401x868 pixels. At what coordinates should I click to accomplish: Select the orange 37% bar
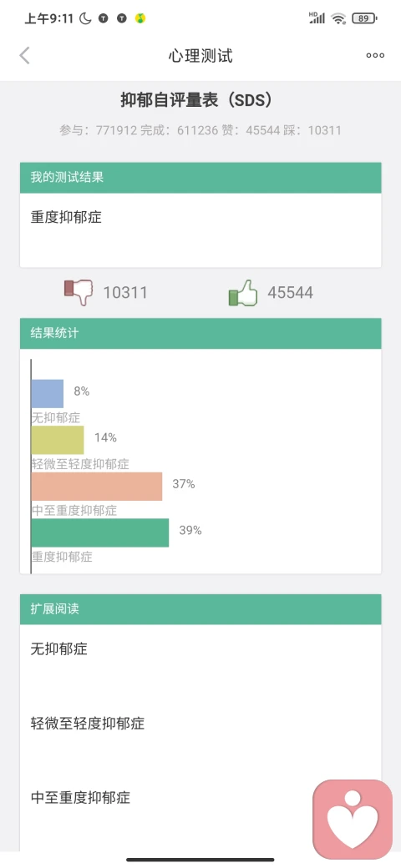click(x=97, y=487)
